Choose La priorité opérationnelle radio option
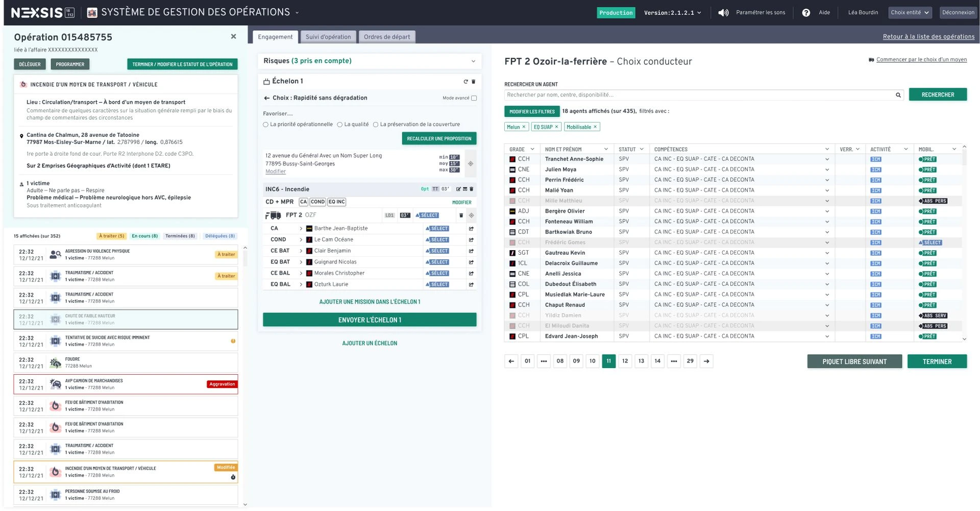980x511 pixels. 265,125
